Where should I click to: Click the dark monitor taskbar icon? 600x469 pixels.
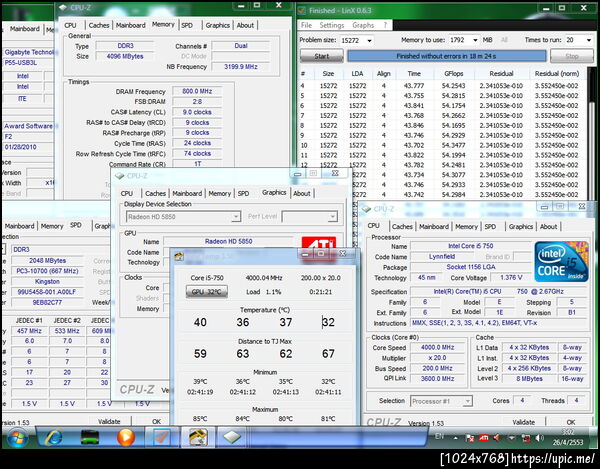coord(90,437)
